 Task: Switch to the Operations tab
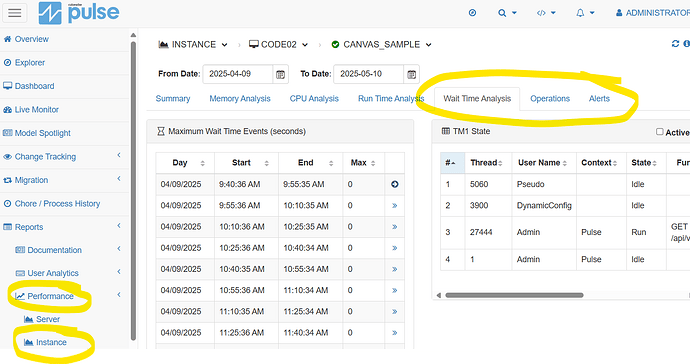coord(550,99)
